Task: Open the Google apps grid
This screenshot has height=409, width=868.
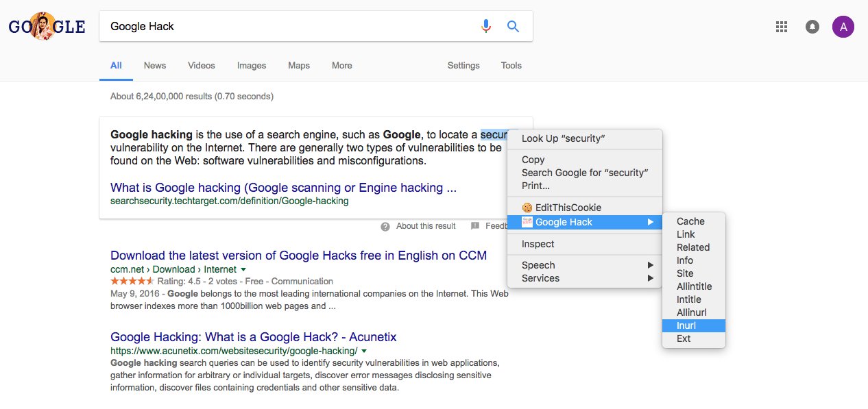Action: [781, 27]
